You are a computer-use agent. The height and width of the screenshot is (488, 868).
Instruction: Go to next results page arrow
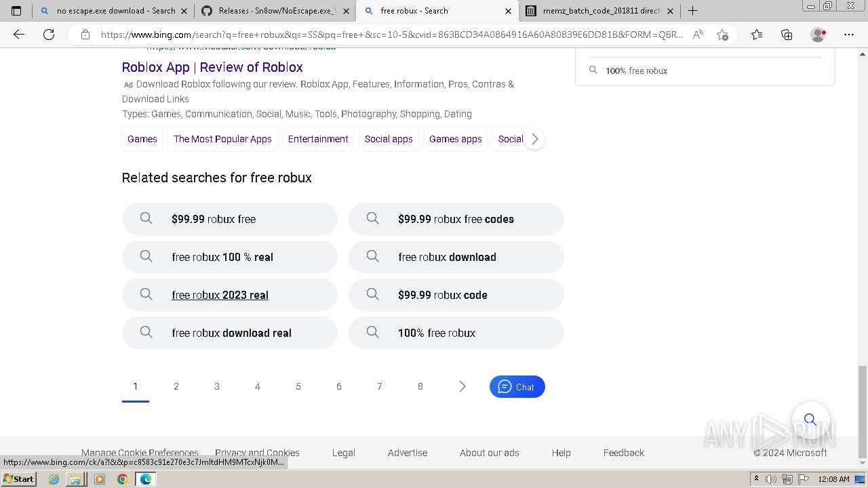[462, 386]
